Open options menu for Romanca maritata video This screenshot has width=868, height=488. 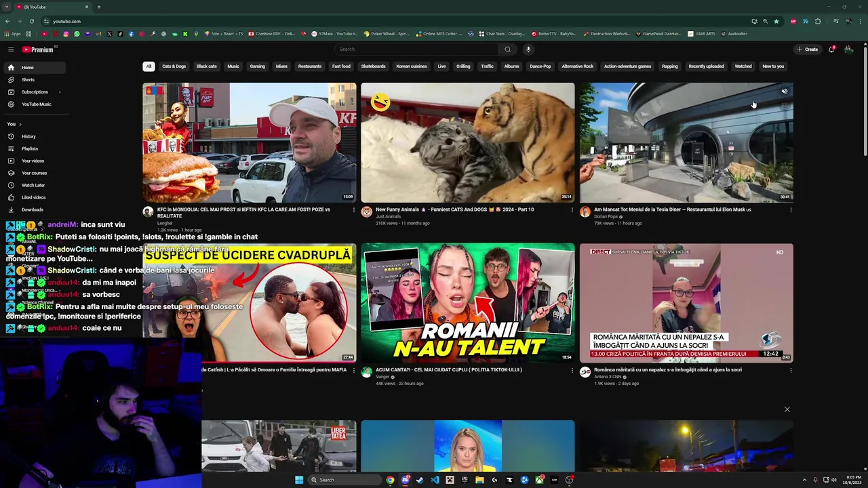790,370
